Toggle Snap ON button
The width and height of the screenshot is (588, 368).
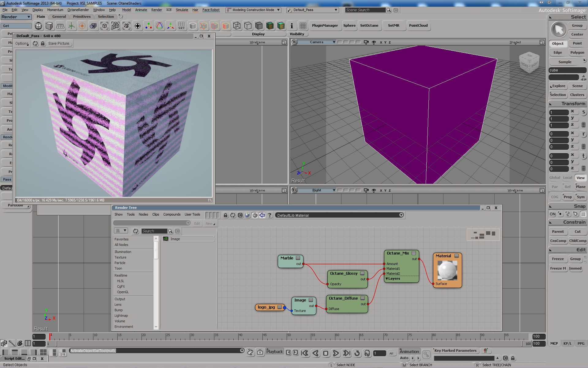(552, 214)
